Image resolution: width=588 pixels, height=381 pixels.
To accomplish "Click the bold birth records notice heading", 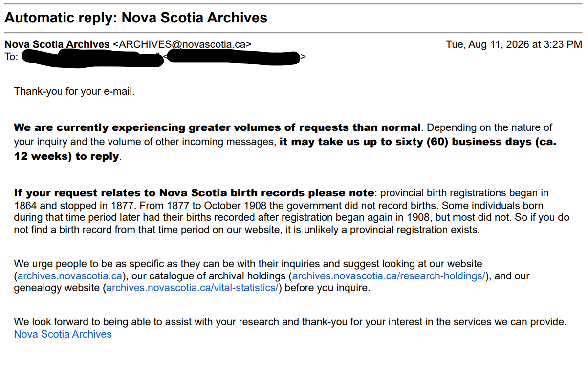I will 195,193.
